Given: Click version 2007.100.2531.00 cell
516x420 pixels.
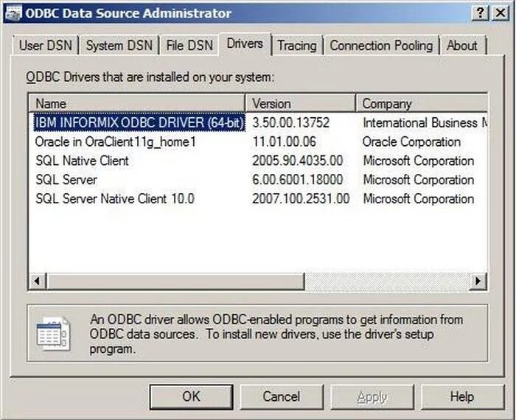Looking at the screenshot, I should pos(301,199).
